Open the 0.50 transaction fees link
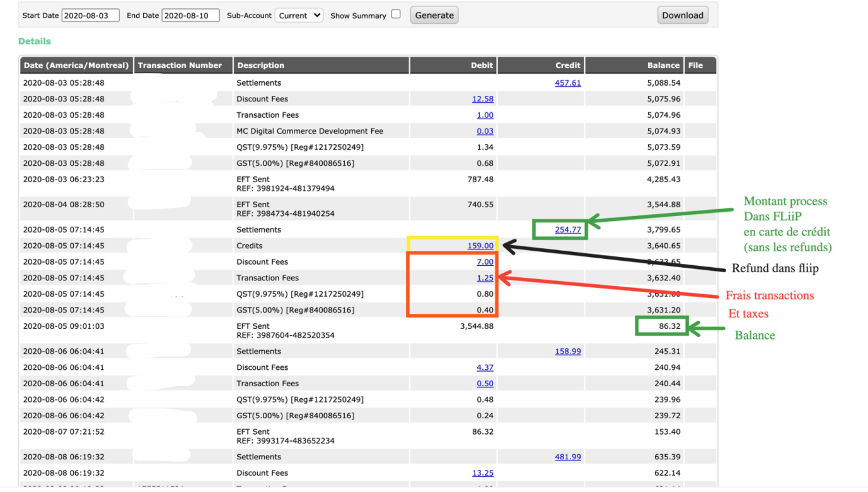The image size is (868, 492). 485,384
